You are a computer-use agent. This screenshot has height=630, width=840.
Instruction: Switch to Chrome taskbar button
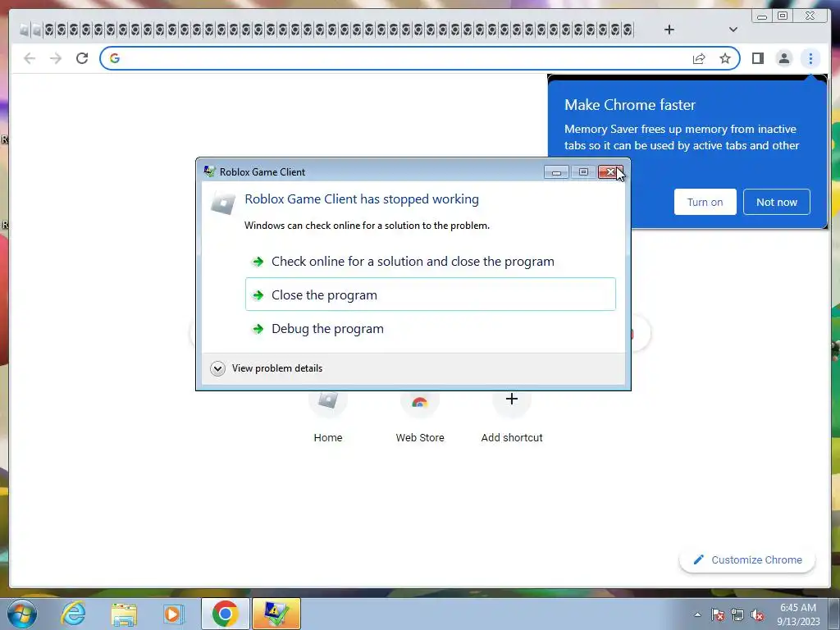pyautogui.click(x=226, y=614)
